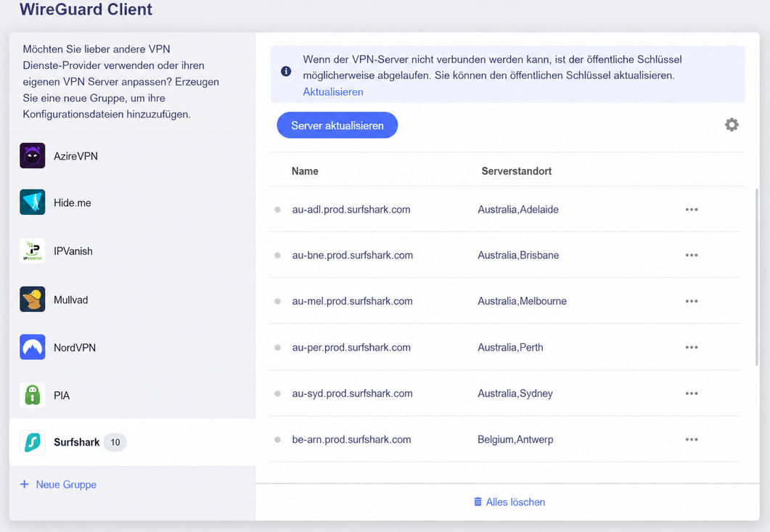The image size is (770, 532).
Task: Click the Hide.me logo icon
Action: (33, 202)
